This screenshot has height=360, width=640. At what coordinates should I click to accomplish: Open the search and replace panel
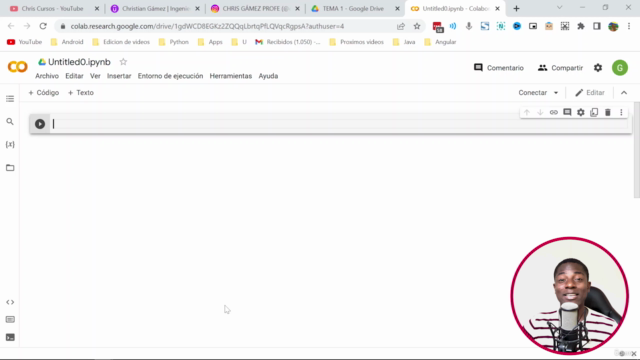[x=10, y=122]
